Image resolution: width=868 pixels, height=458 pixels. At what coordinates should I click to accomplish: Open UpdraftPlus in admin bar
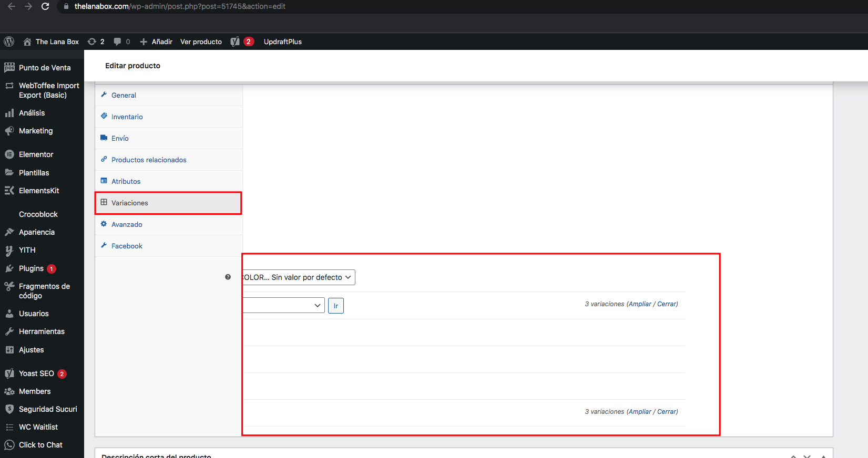click(283, 41)
